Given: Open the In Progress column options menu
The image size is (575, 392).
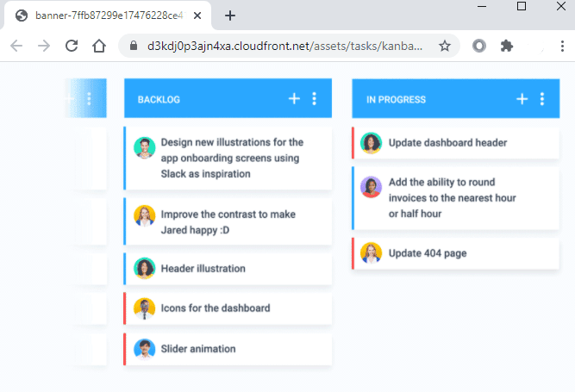Looking at the screenshot, I should (542, 99).
